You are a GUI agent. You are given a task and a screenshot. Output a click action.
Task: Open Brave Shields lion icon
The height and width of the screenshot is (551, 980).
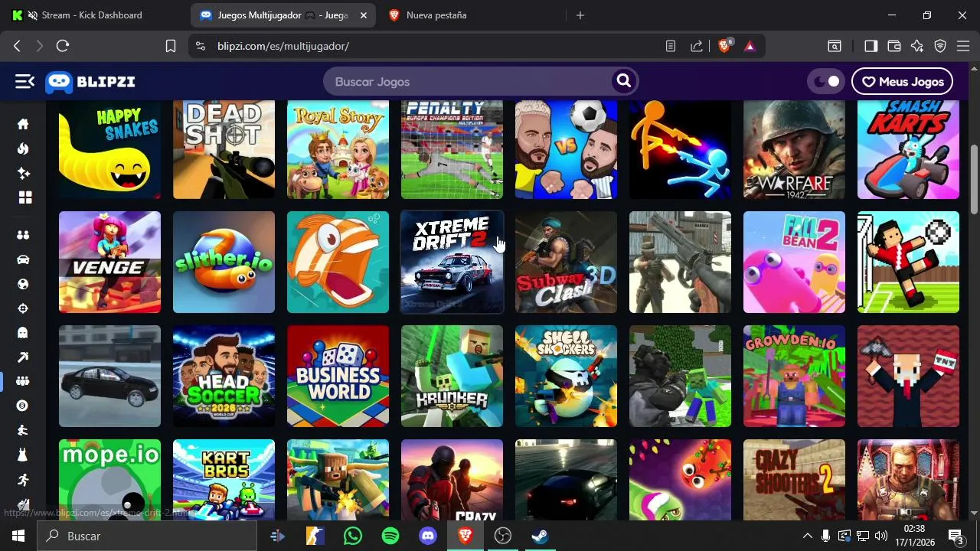click(x=724, y=46)
